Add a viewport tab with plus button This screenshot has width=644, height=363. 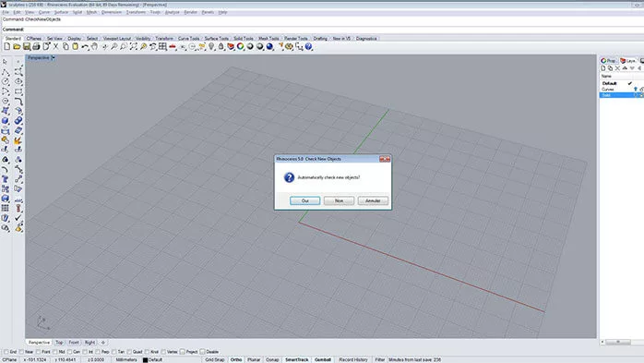103,343
